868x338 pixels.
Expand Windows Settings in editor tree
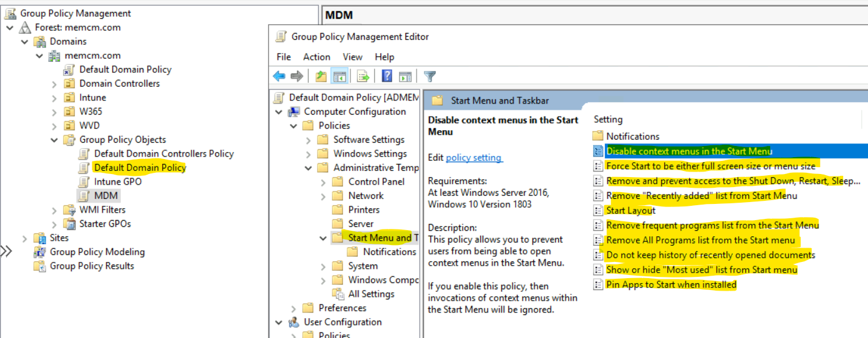309,154
